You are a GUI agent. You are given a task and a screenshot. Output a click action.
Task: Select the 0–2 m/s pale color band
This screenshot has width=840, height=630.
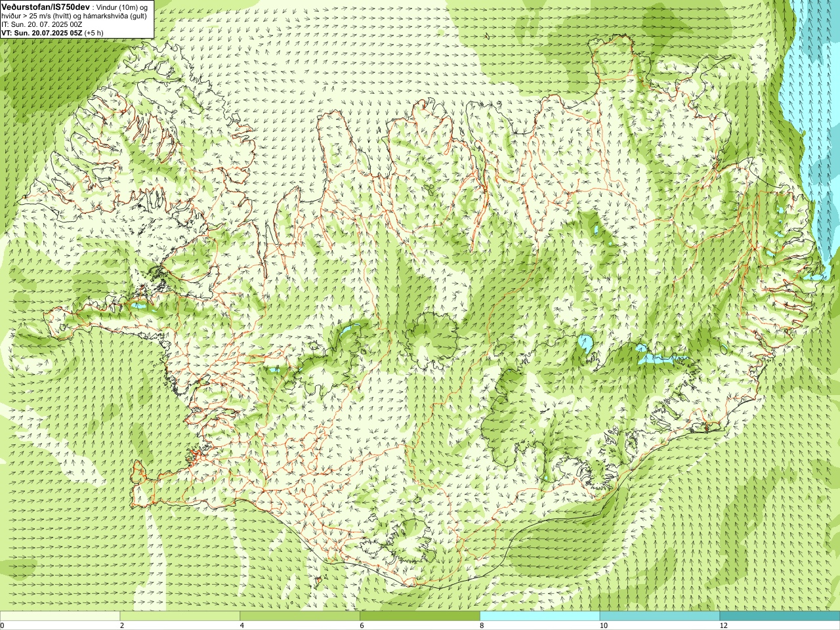click(60, 616)
